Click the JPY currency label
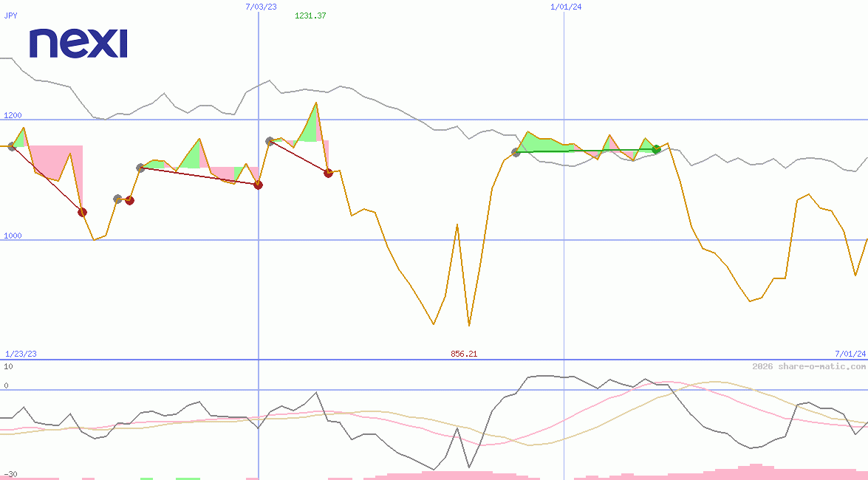 (11, 15)
